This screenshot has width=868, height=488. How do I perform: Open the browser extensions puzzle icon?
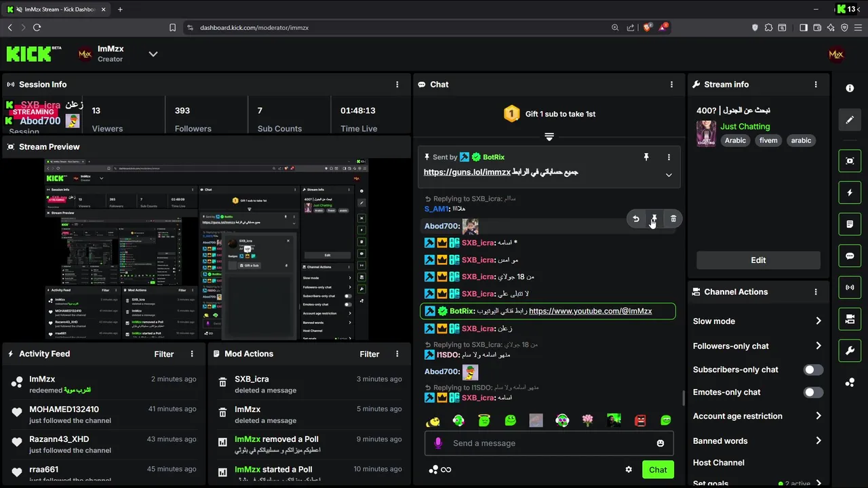click(768, 28)
